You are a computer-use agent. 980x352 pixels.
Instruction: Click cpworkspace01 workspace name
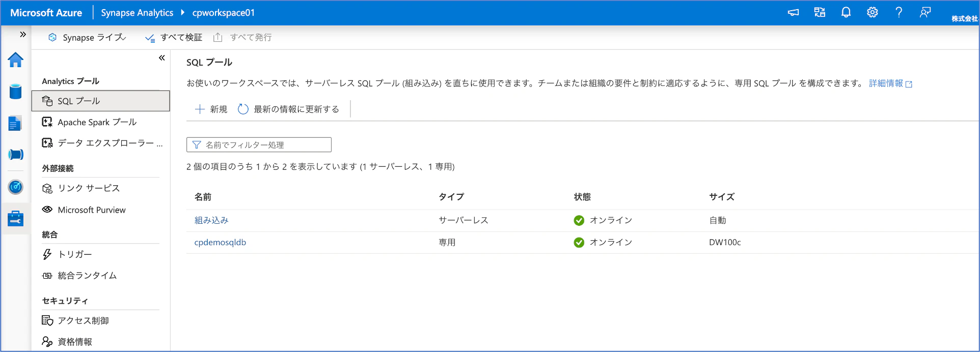(224, 13)
